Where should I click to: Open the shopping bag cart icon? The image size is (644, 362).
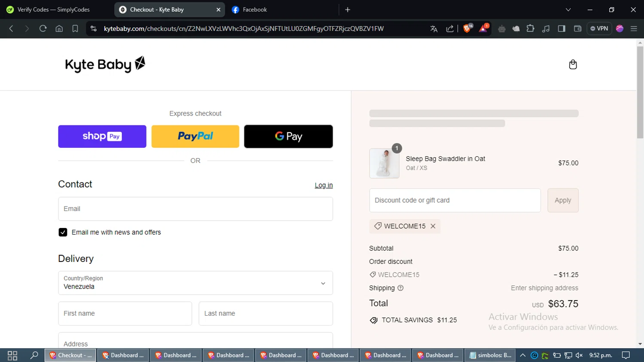point(573,64)
